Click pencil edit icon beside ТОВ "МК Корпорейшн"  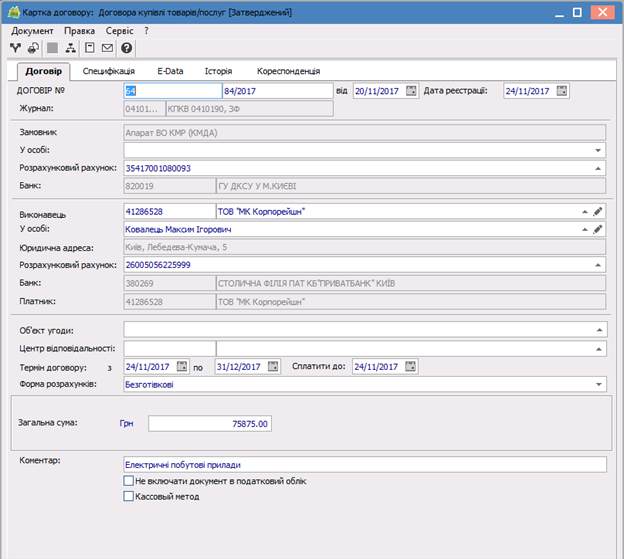(x=598, y=212)
